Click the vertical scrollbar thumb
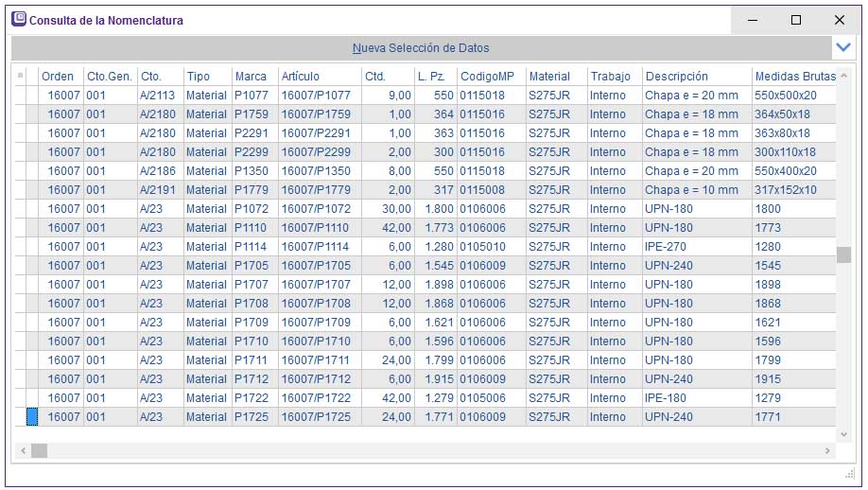The width and height of the screenshot is (868, 490). 844,254
